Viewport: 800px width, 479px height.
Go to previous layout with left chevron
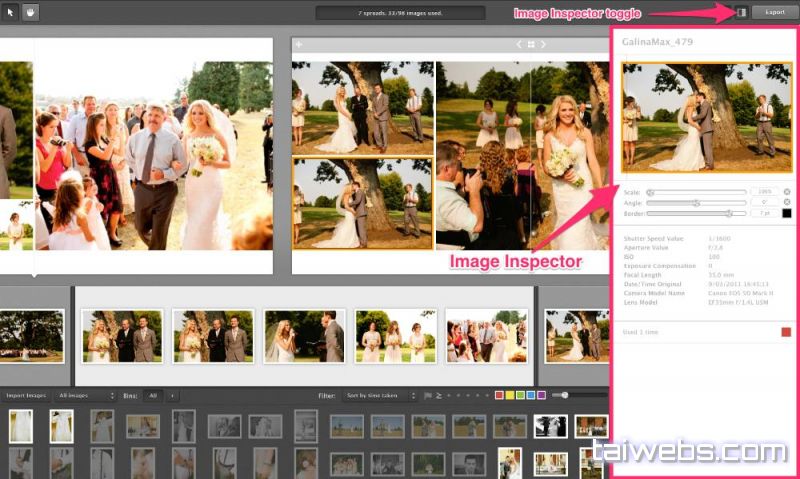(518, 45)
